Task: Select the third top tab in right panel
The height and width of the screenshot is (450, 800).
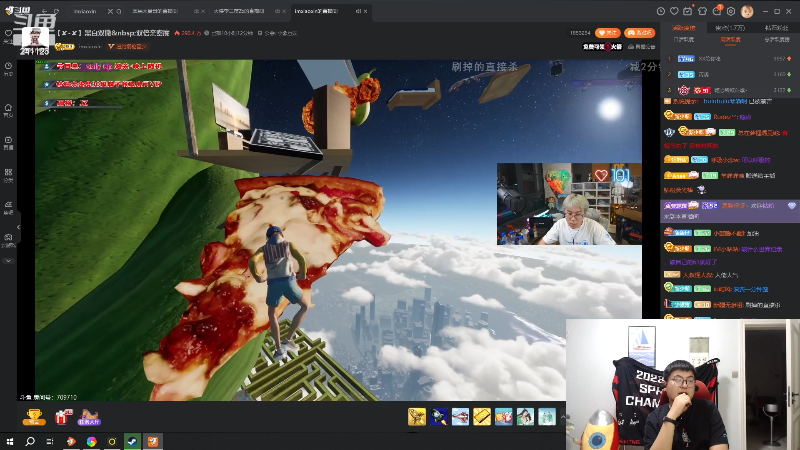Action: pyautogui.click(x=776, y=28)
